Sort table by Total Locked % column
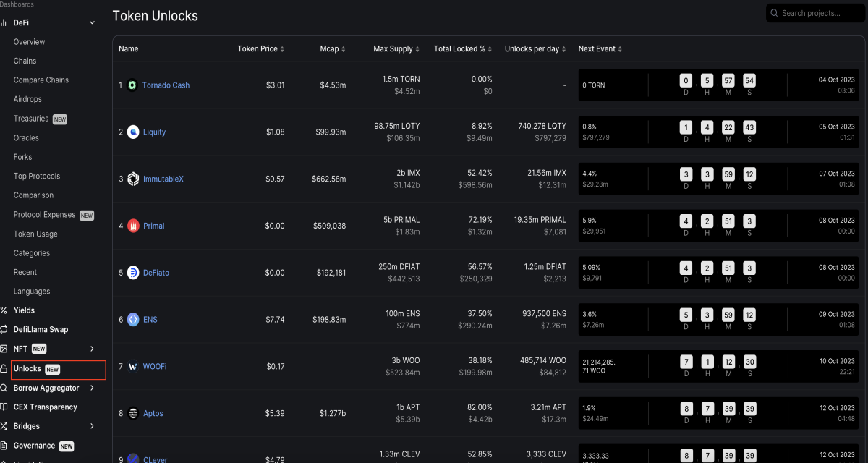The width and height of the screenshot is (868, 463). click(463, 49)
